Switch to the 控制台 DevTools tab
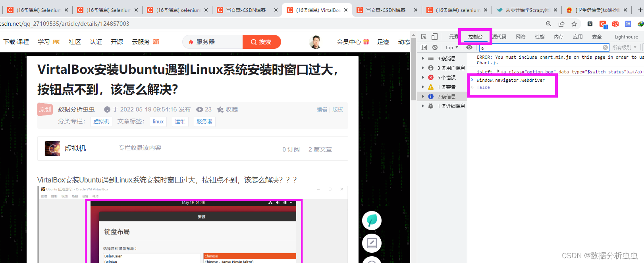This screenshot has height=263, width=644. click(x=475, y=37)
